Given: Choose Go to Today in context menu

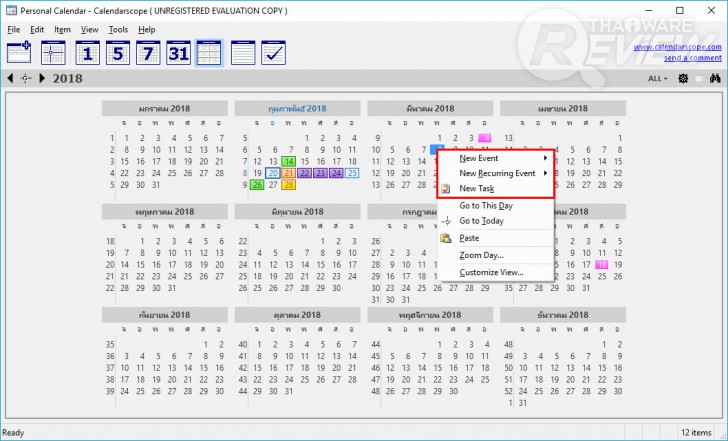Looking at the screenshot, I should pos(495,221).
